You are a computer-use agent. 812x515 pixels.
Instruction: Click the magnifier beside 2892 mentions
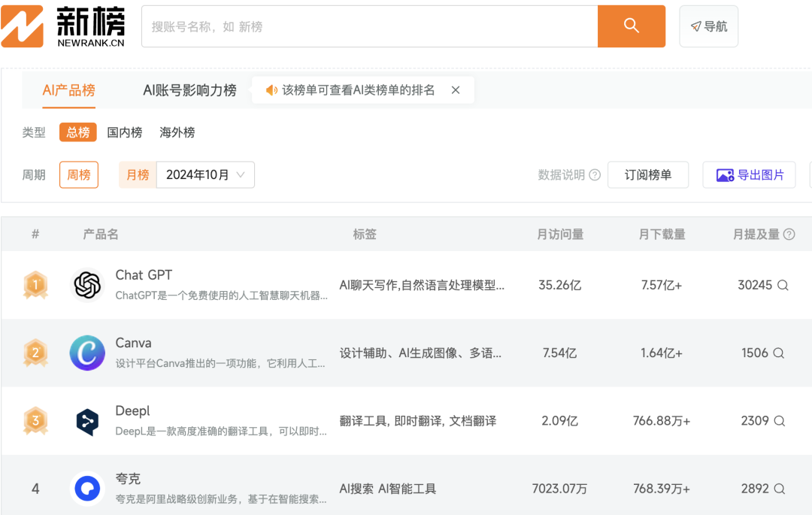[780, 489]
